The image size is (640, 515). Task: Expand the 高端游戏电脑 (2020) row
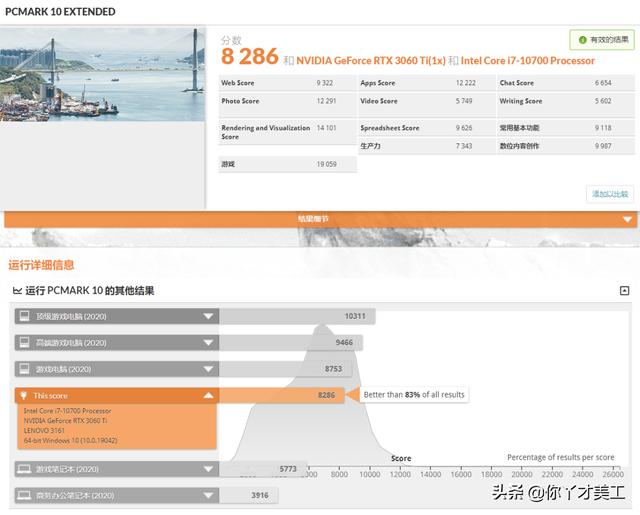pos(117,343)
